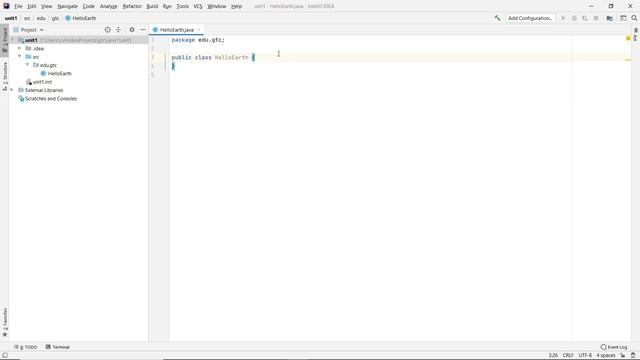Click the Run with Coverage icon

pos(585,18)
